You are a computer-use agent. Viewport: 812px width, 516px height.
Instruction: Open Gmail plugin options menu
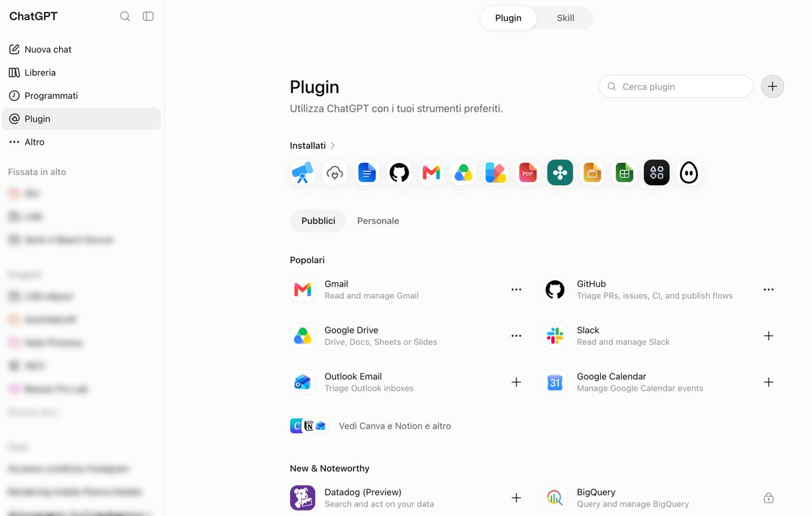coord(516,290)
